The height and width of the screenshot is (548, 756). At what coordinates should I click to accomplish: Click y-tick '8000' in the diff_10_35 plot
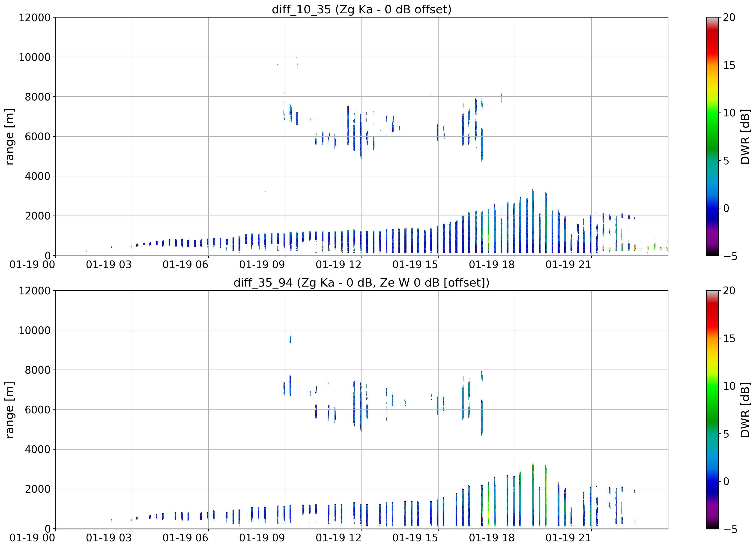click(38, 97)
